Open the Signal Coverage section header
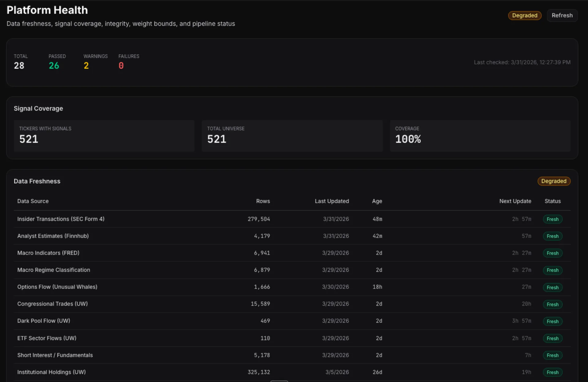Screen dimensions: 588x382 [38, 108]
